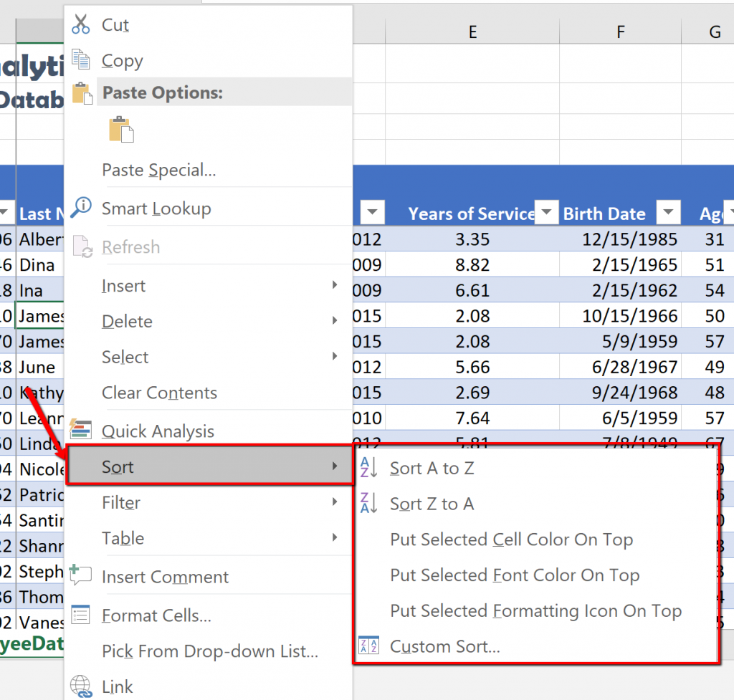Viewport: 734px width, 700px height.
Task: Open the Birth Date column filter dropdown
Action: [x=669, y=212]
